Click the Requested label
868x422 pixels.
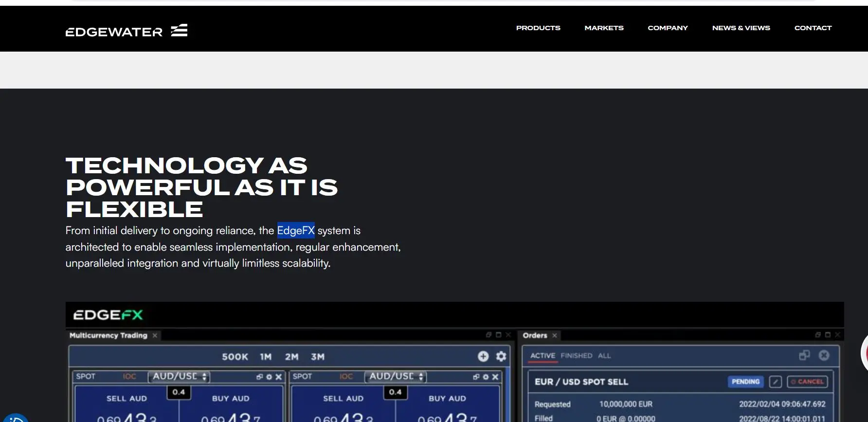click(x=552, y=404)
